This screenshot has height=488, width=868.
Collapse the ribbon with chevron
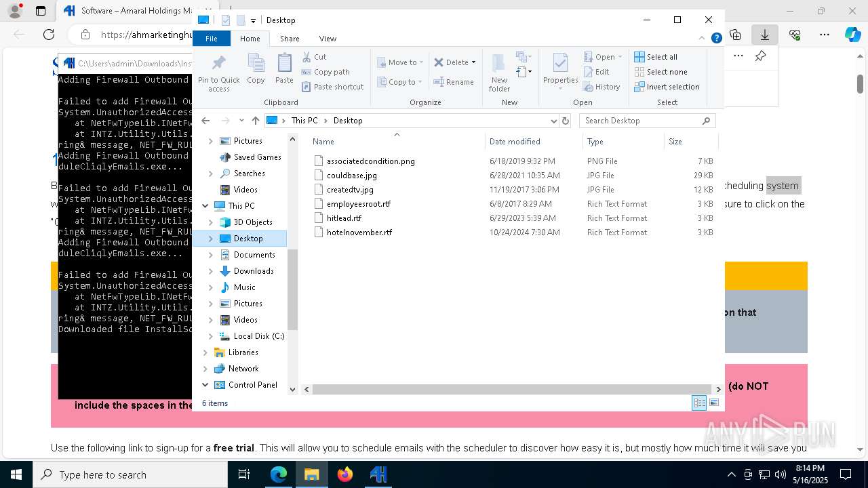703,39
